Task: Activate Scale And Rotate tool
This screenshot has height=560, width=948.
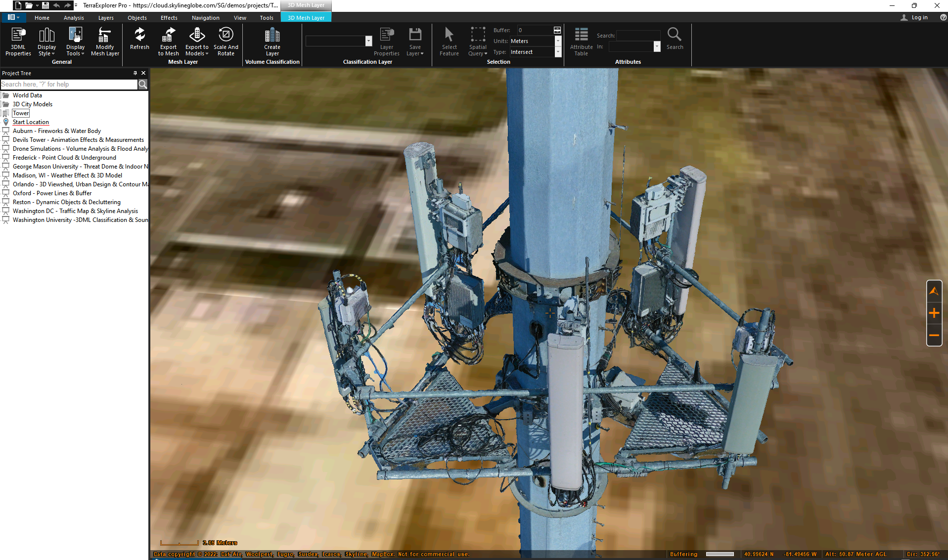Action: [226, 42]
